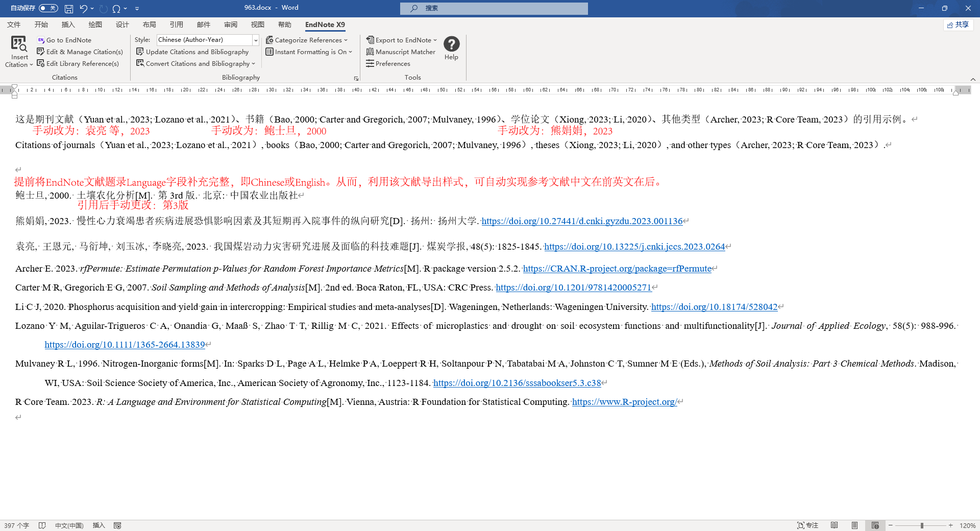Switch to Web Layout view
Screen dimensions: 980x531
[x=875, y=525]
